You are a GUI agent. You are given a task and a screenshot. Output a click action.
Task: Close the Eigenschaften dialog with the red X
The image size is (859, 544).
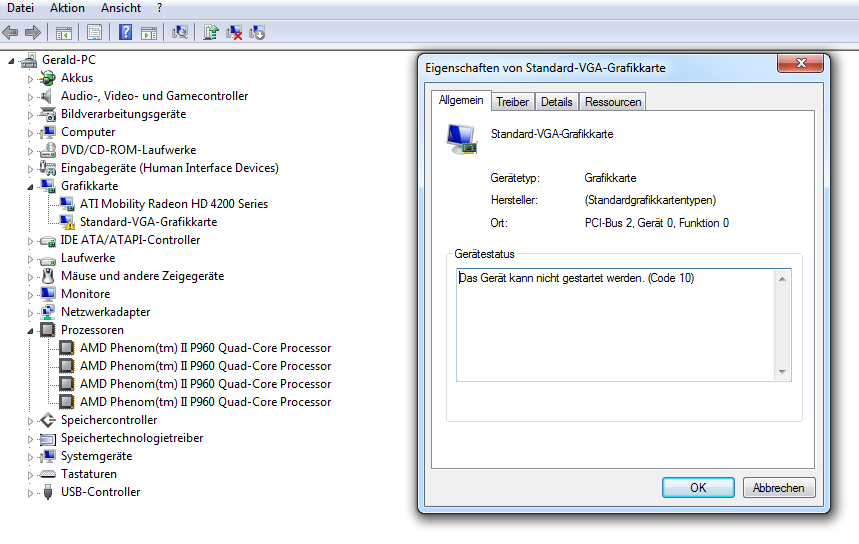[x=800, y=63]
